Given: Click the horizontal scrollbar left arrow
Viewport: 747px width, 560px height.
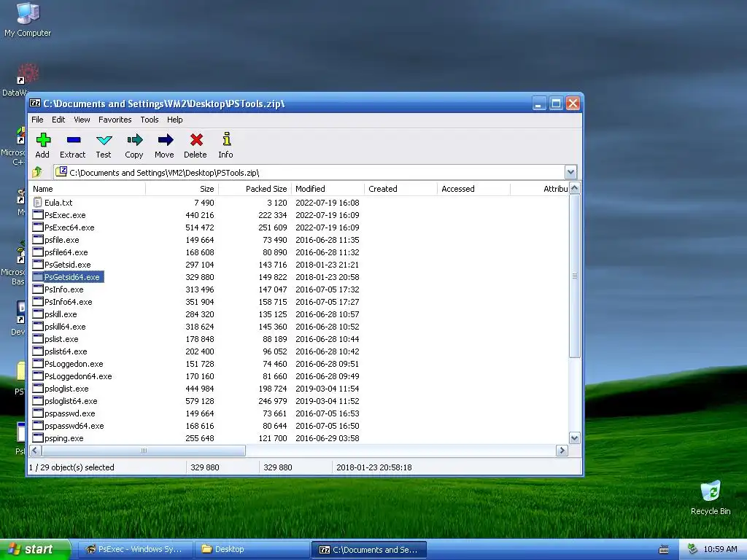Looking at the screenshot, I should (x=35, y=450).
